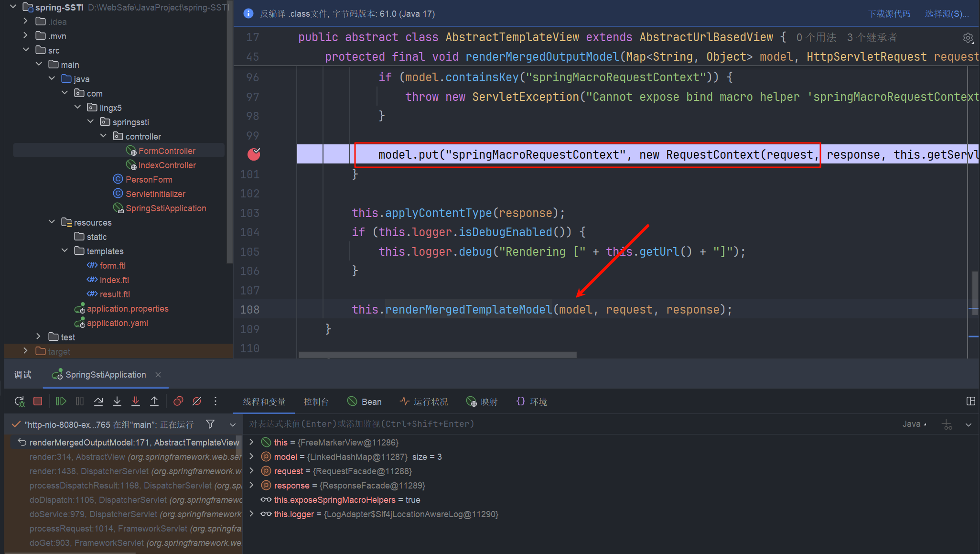Toggle the thread filter icon
This screenshot has width=980, height=554.
[x=210, y=424]
